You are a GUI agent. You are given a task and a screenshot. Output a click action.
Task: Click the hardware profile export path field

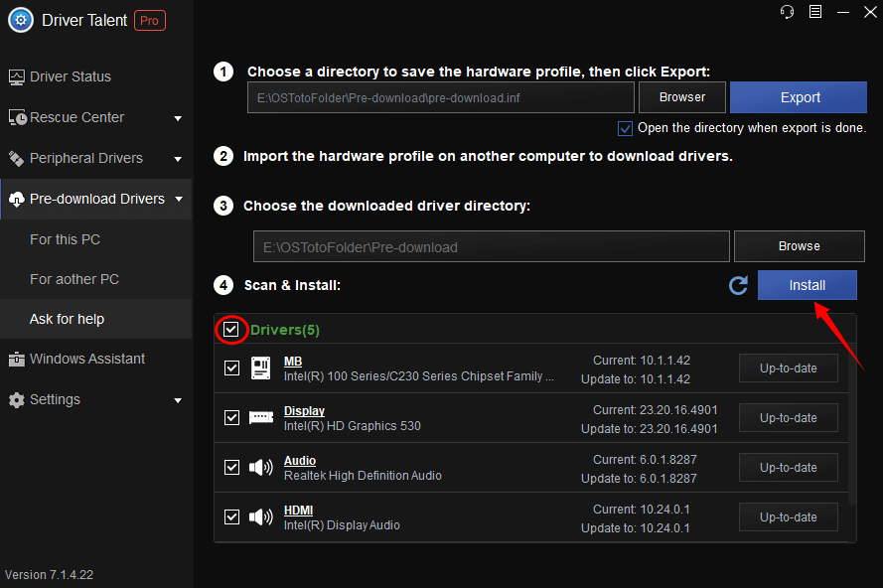click(x=441, y=97)
